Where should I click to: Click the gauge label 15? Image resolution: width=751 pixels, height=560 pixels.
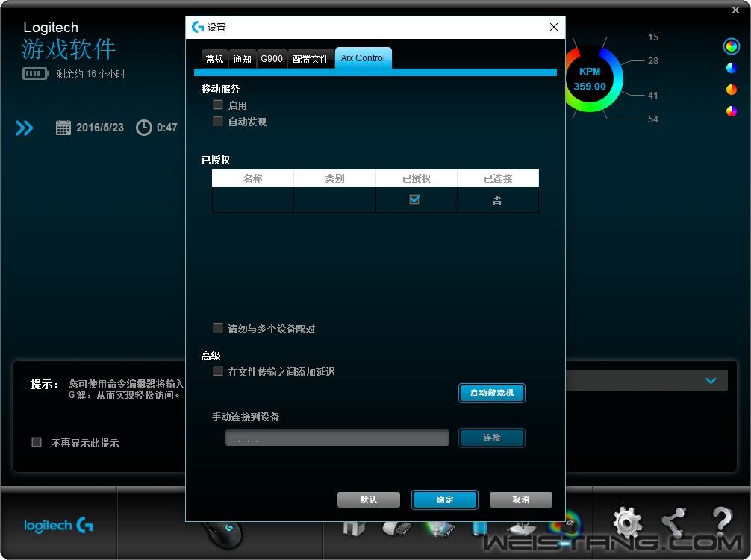(x=652, y=37)
